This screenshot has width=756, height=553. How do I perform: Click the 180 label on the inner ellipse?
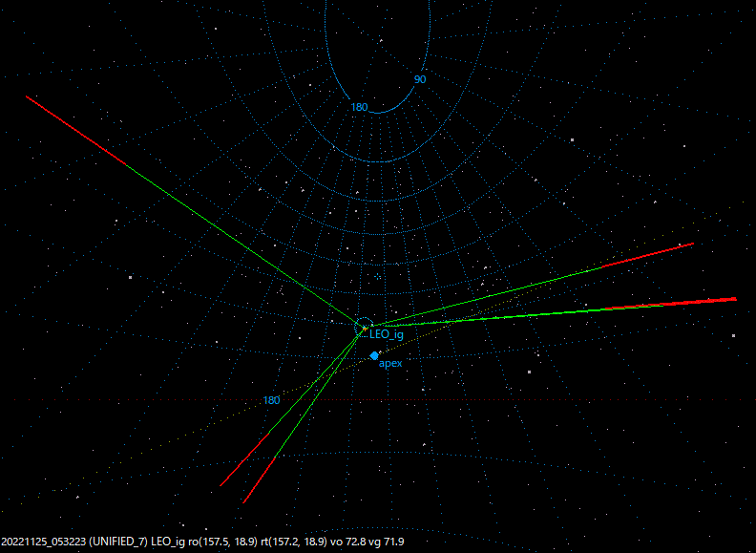click(359, 107)
